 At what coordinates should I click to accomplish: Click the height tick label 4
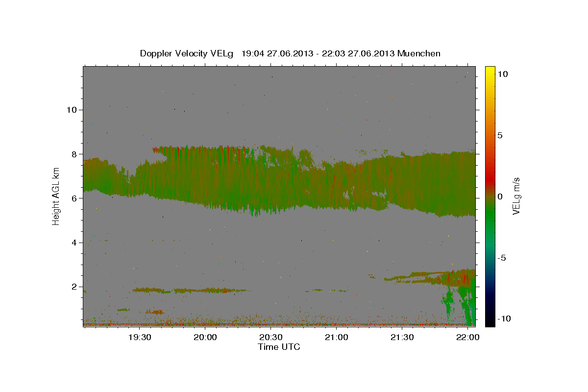[74, 243]
